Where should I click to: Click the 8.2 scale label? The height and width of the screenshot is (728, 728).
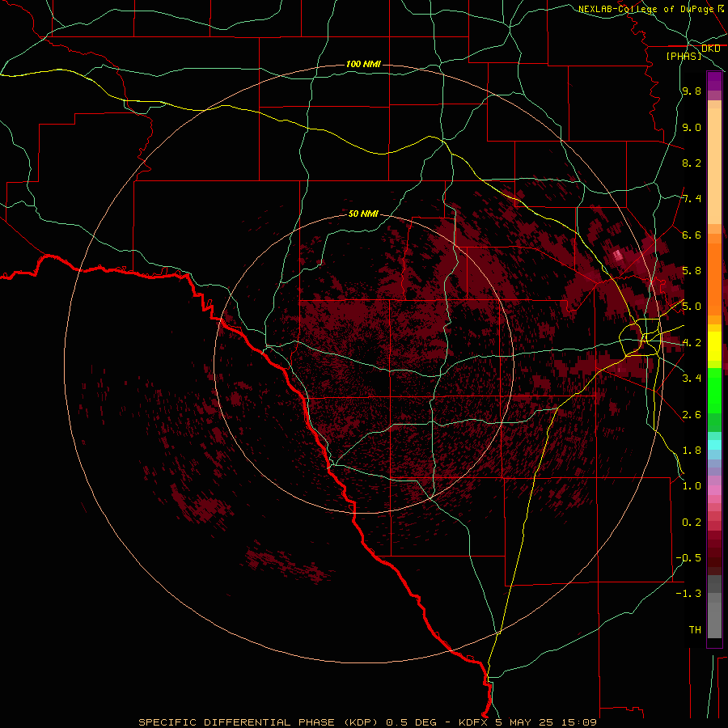click(692, 163)
